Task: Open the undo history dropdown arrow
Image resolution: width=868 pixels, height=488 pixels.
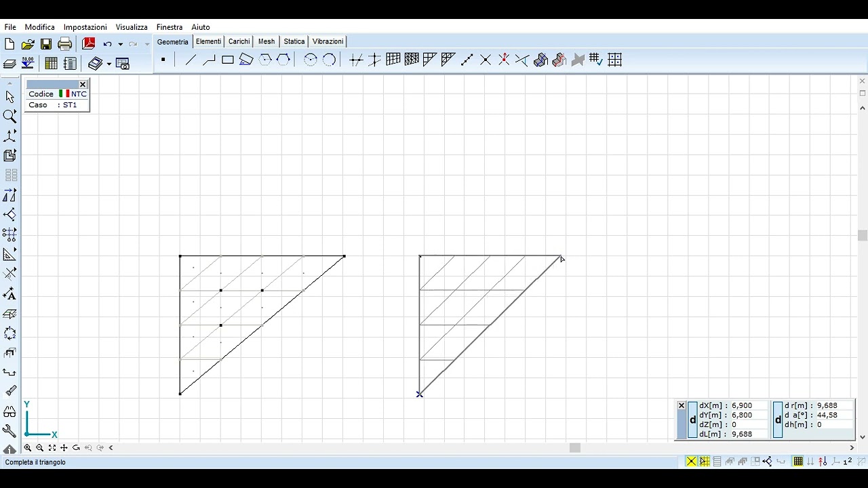Action: (121, 44)
